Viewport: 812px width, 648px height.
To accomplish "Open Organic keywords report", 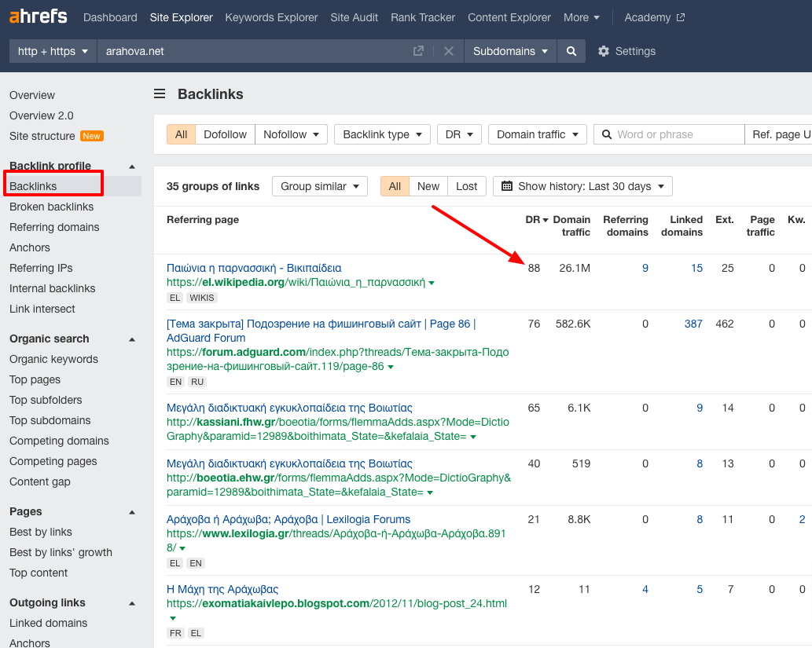I will [x=53, y=359].
